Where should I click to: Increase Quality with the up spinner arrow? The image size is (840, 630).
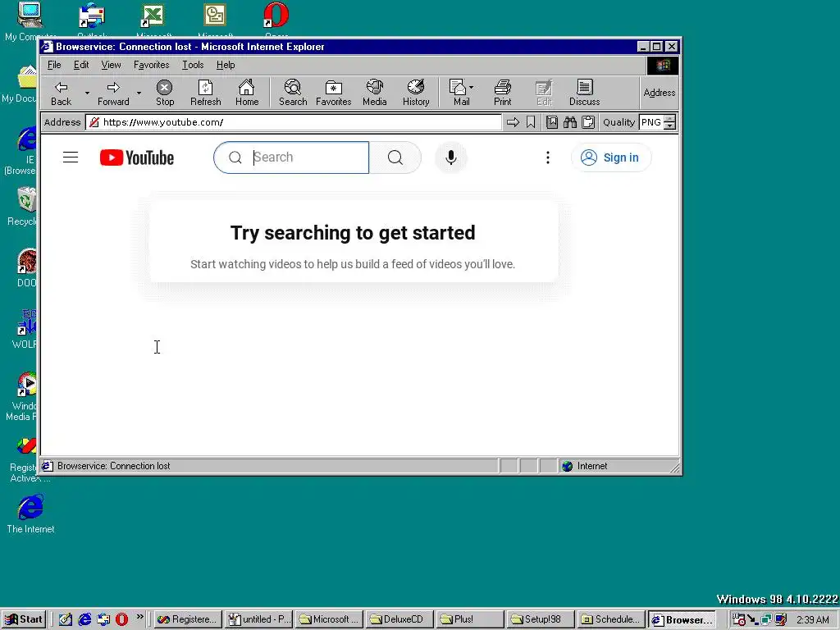point(669,119)
